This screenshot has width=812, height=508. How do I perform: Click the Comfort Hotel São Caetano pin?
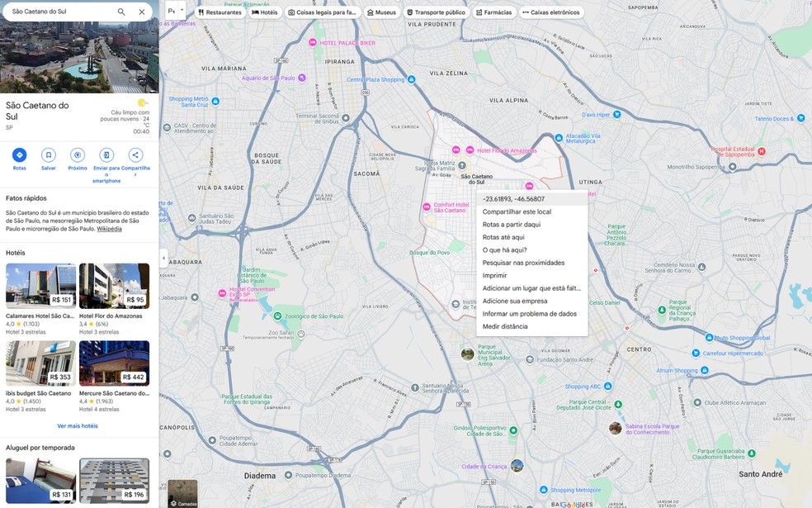[x=426, y=207]
